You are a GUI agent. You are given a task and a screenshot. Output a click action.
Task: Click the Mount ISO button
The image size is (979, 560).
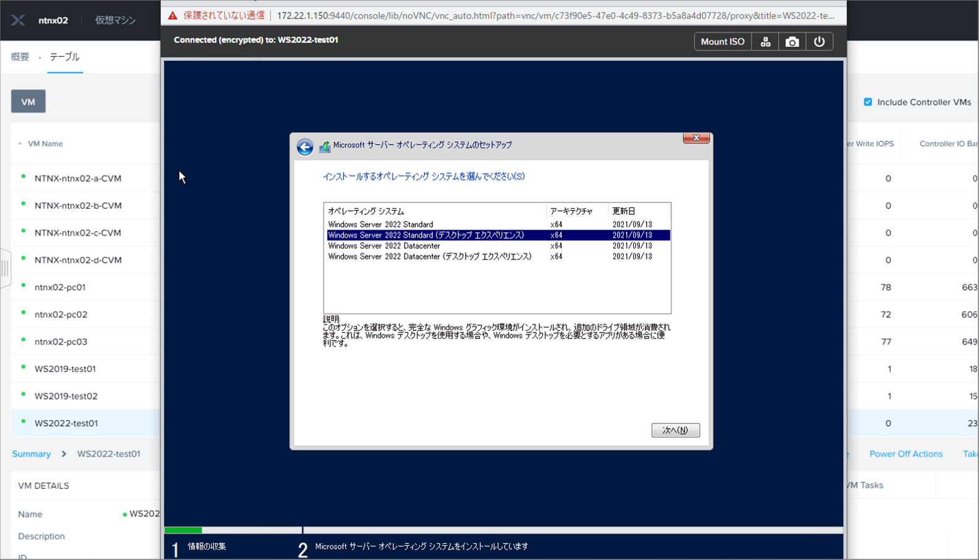pos(723,41)
